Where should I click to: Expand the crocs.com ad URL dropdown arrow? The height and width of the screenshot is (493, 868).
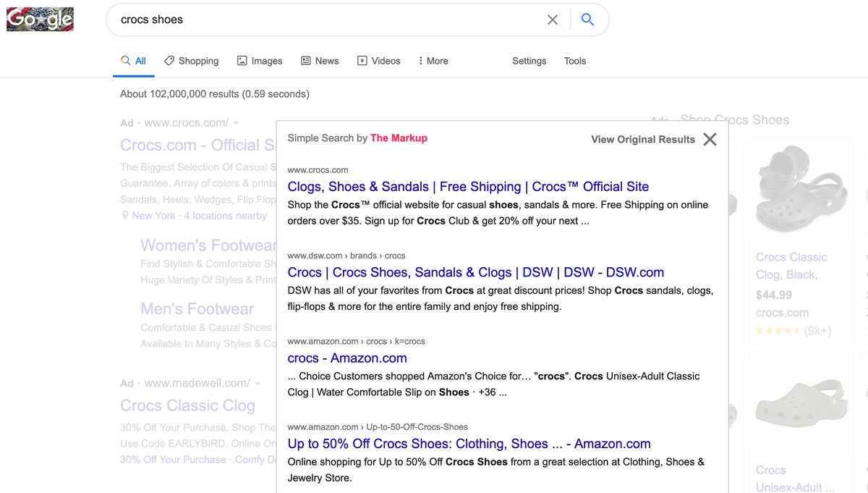click(236, 122)
